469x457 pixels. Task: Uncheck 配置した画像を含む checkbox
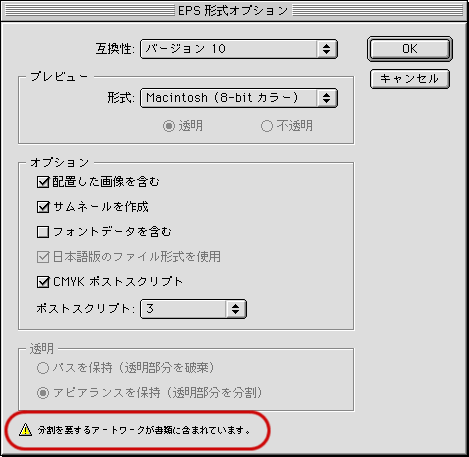point(43,182)
